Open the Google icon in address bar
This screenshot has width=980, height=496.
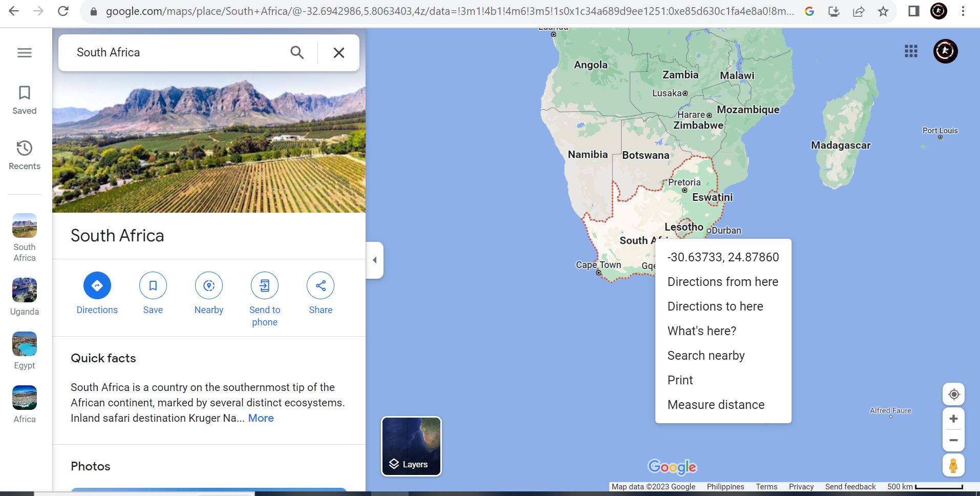coord(809,11)
